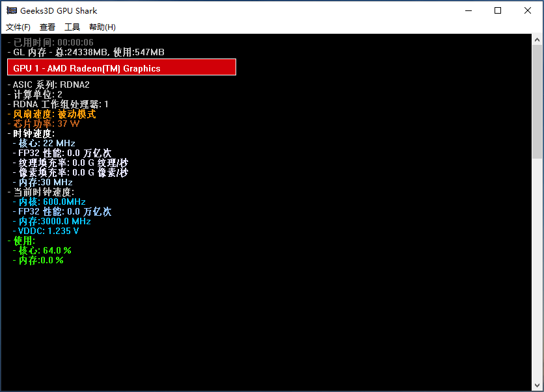Click the 风扇速度: 被动模式 line

51,114
